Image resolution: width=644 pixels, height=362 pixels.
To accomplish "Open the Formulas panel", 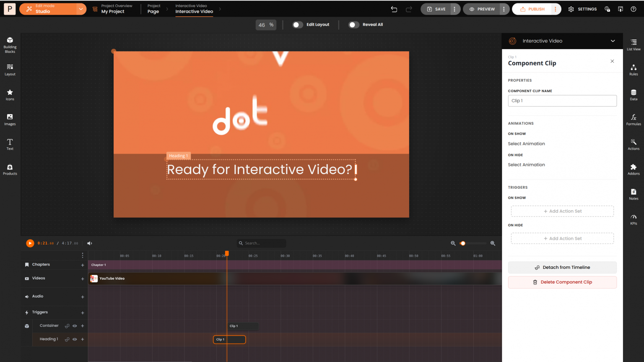I will (634, 120).
